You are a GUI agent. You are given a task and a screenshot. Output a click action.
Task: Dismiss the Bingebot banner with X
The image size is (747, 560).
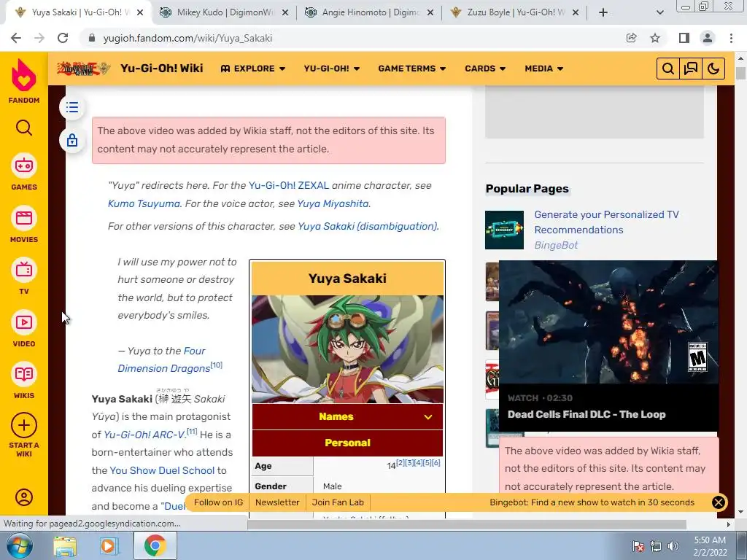[x=719, y=502]
